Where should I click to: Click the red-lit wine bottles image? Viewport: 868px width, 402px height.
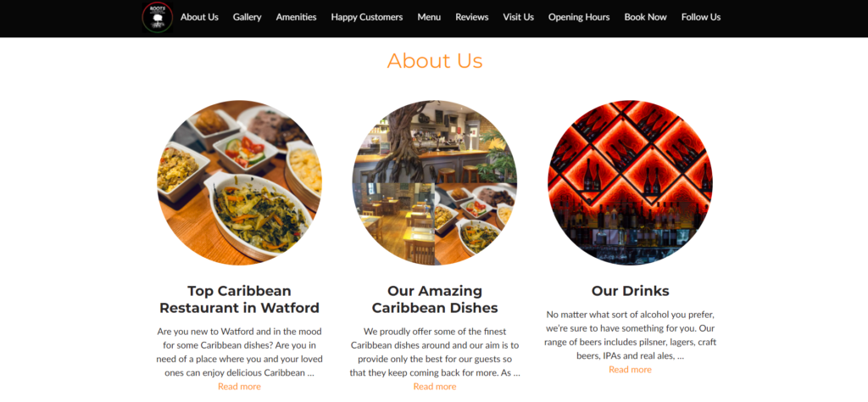coord(630,182)
